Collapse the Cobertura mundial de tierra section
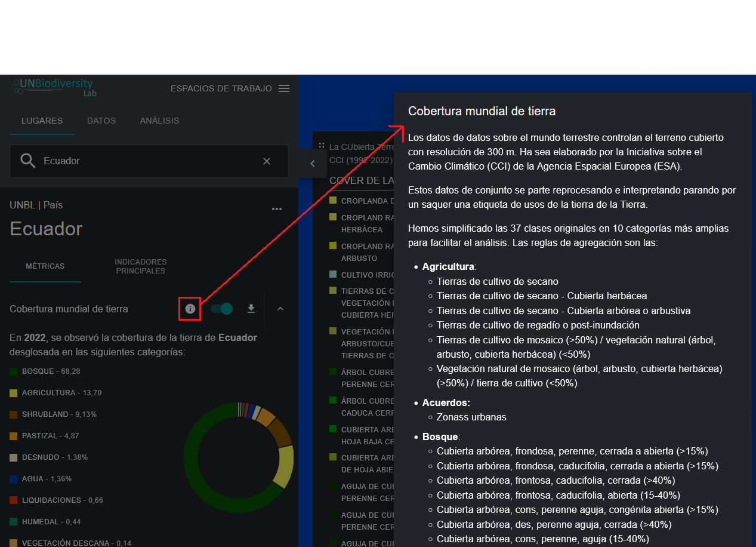Viewport: 756px width, 547px height. (280, 309)
